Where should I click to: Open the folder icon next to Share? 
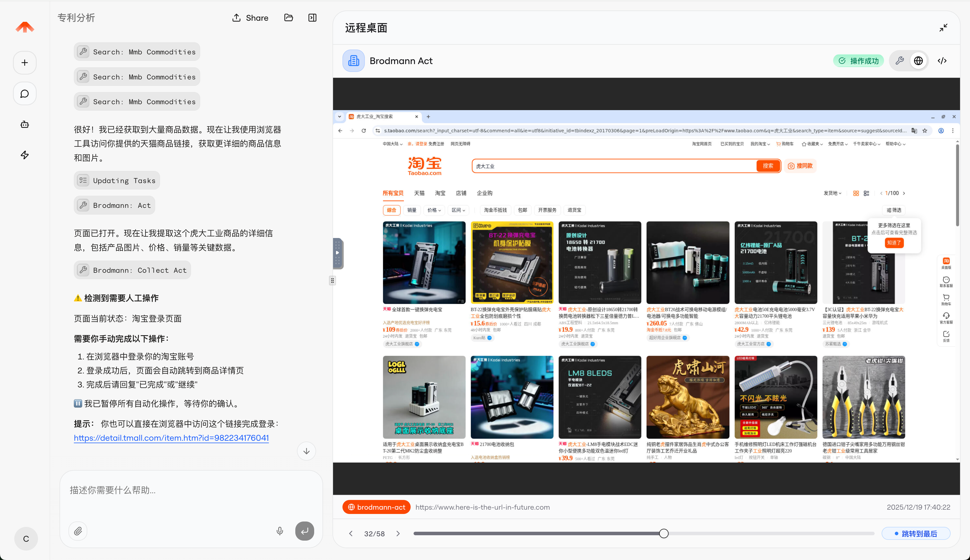tap(288, 18)
